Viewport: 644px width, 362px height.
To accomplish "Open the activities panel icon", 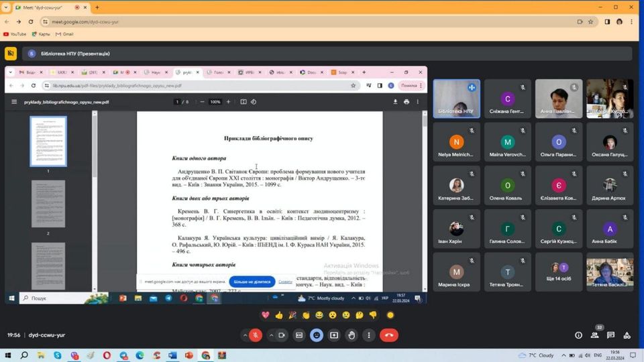I will [627, 335].
